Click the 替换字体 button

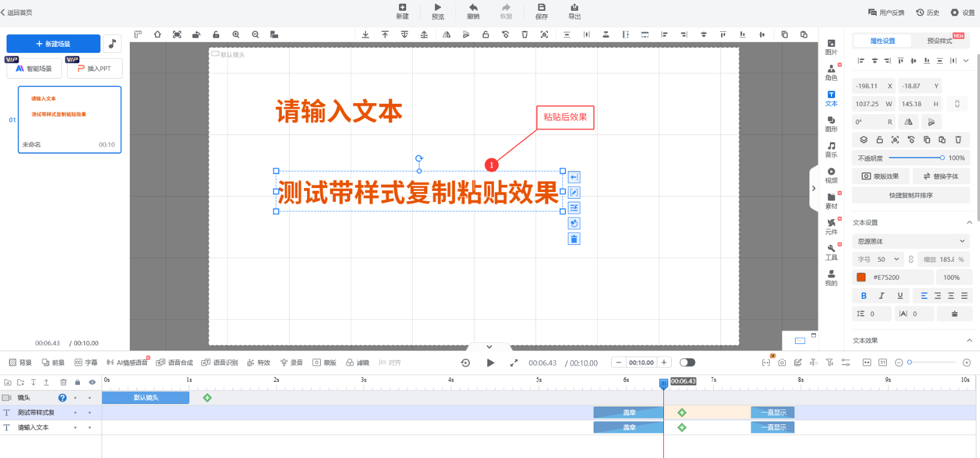coord(941,176)
